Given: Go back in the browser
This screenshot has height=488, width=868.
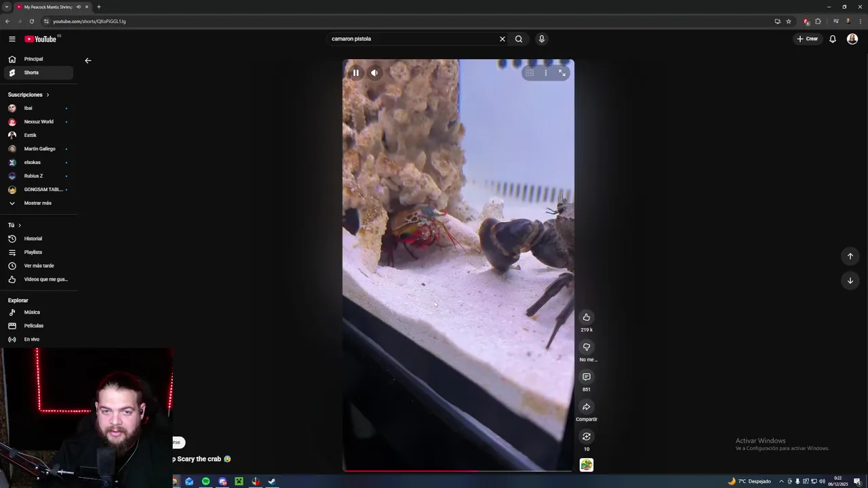Looking at the screenshot, I should tap(7, 21).
